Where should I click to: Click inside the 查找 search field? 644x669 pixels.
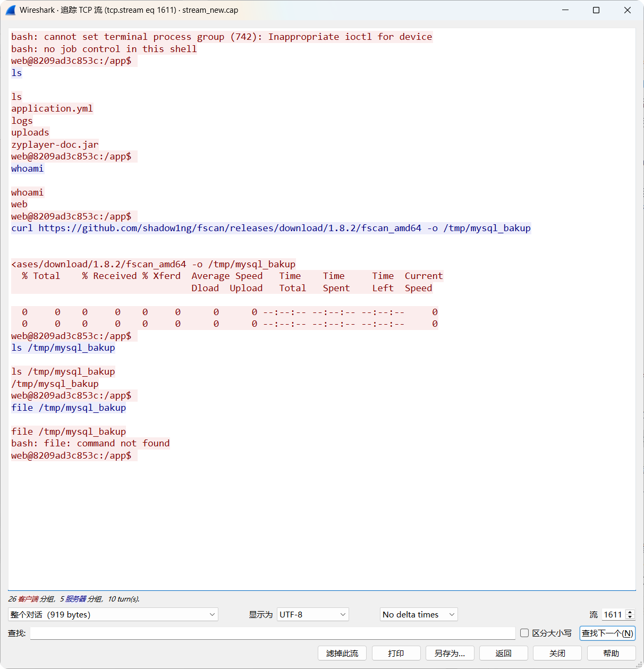(x=266, y=633)
